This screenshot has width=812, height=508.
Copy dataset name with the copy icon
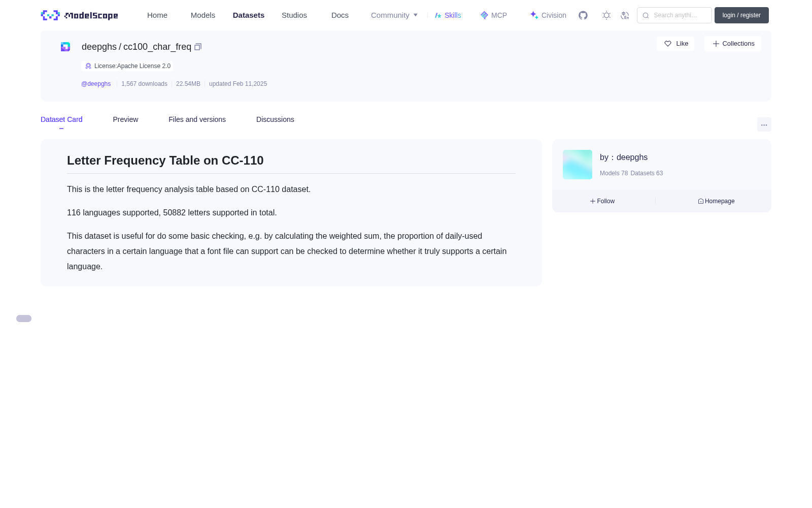[198, 47]
